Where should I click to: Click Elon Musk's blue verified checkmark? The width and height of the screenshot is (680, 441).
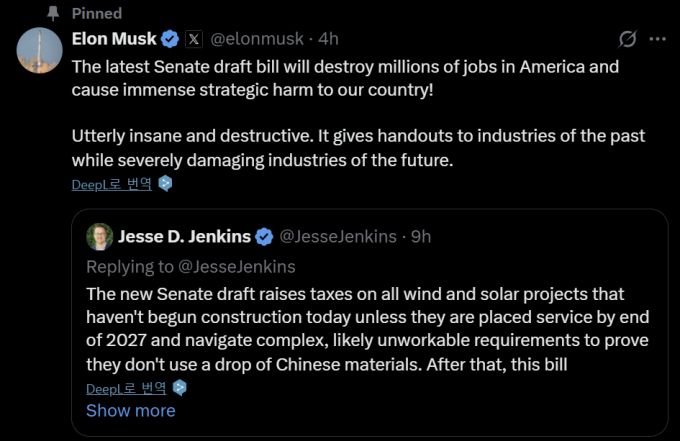point(170,39)
